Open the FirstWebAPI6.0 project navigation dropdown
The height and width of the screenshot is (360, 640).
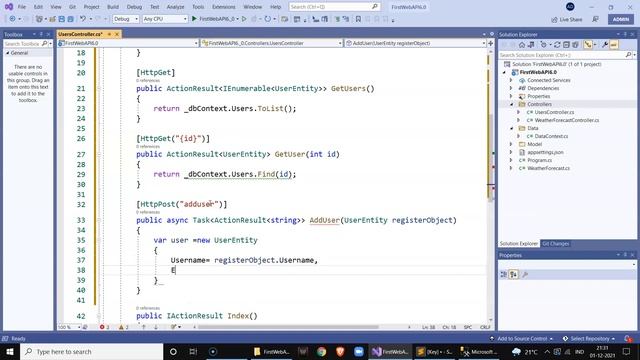[128, 43]
